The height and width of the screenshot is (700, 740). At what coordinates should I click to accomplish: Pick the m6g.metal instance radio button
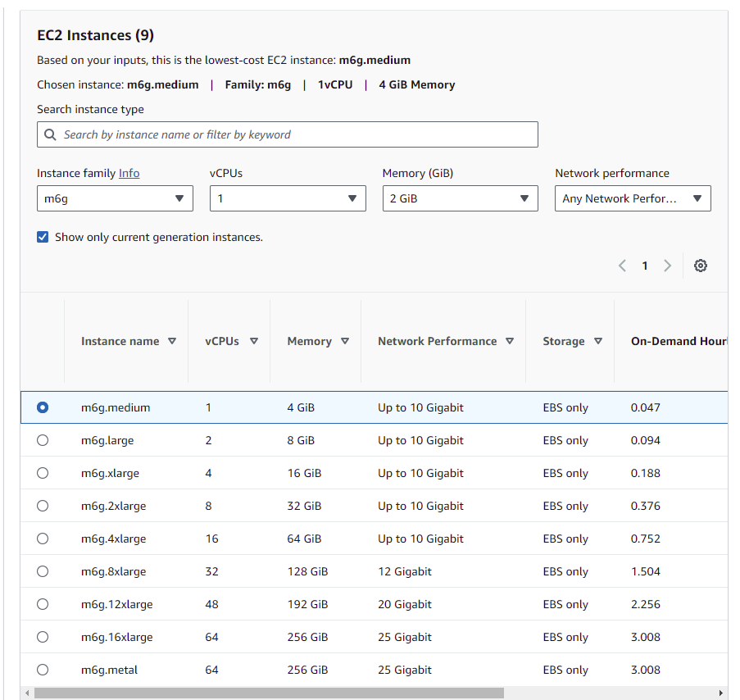pyautogui.click(x=43, y=670)
